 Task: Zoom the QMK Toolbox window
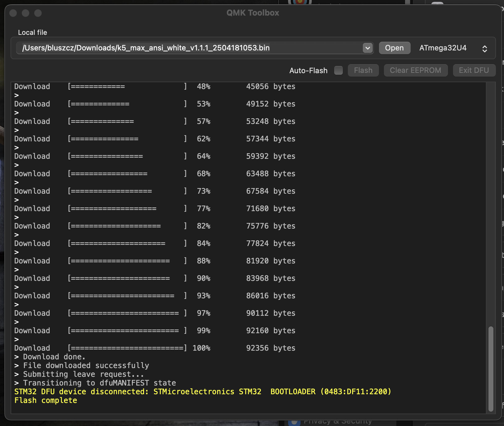[x=38, y=13]
